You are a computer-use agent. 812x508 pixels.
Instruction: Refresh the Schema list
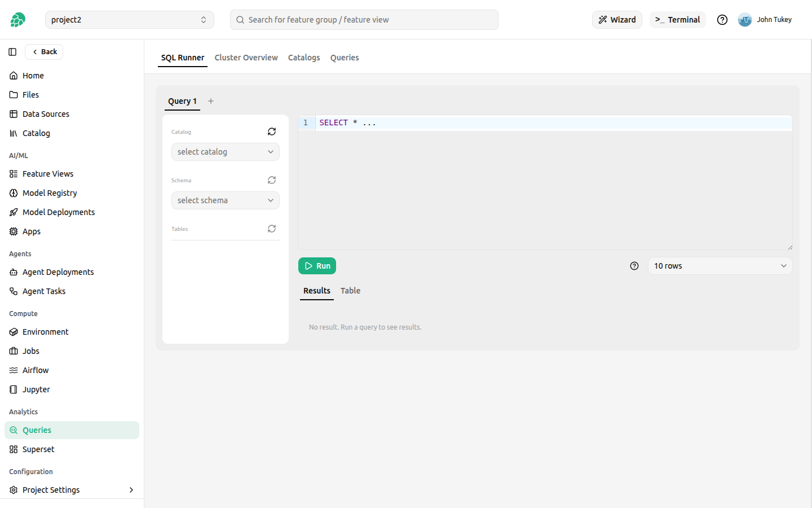pos(272,180)
